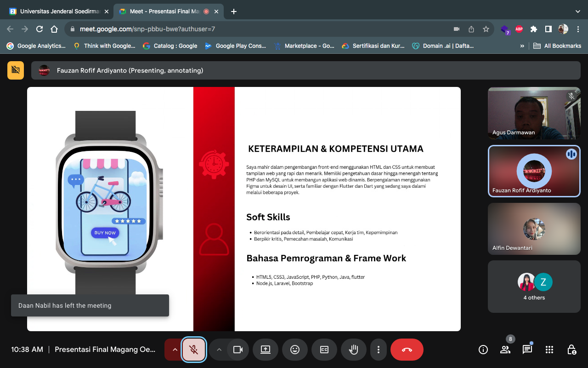
Task: Open the activities grid icon
Action: click(549, 350)
